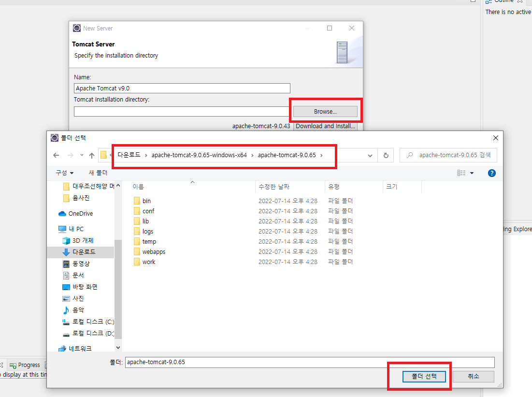Go back with the left arrow navigation icon
532x397 pixels.
[x=57, y=155]
